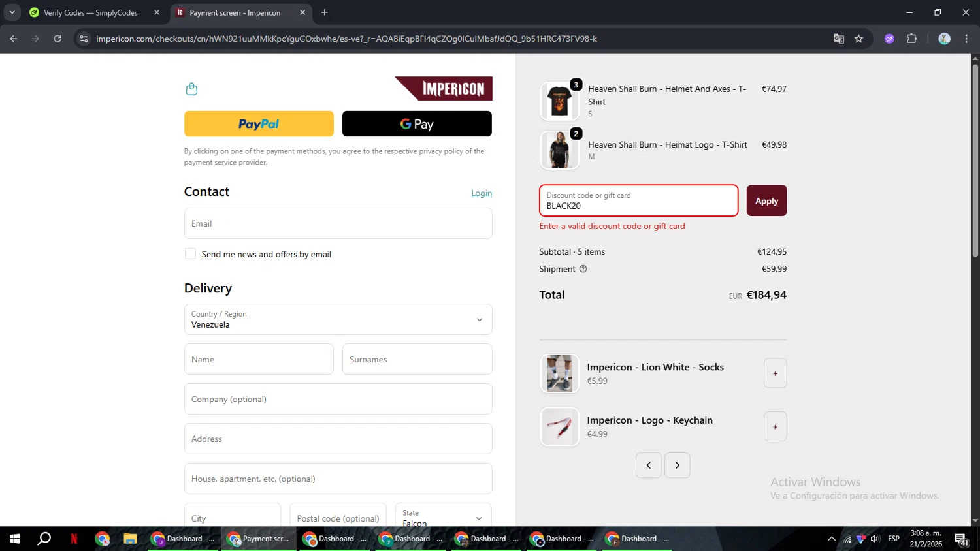Open Windows taskbar search

(x=44, y=539)
